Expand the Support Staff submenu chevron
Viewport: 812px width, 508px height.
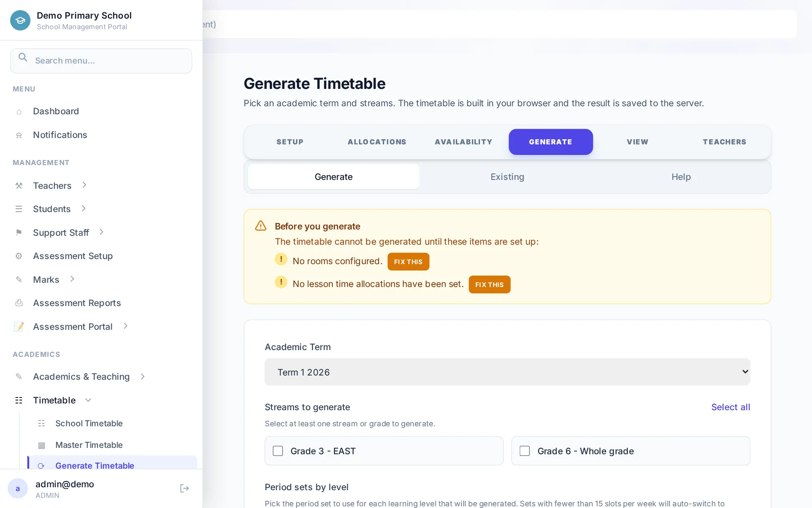pyautogui.click(x=101, y=232)
